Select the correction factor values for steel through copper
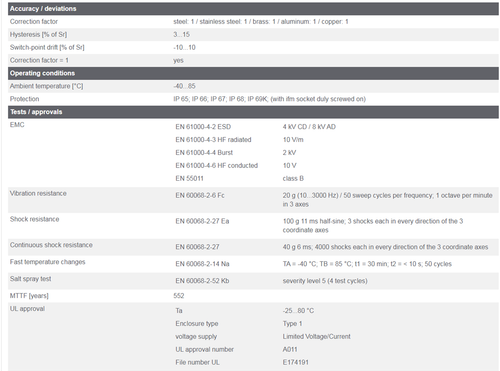 [261, 22]
